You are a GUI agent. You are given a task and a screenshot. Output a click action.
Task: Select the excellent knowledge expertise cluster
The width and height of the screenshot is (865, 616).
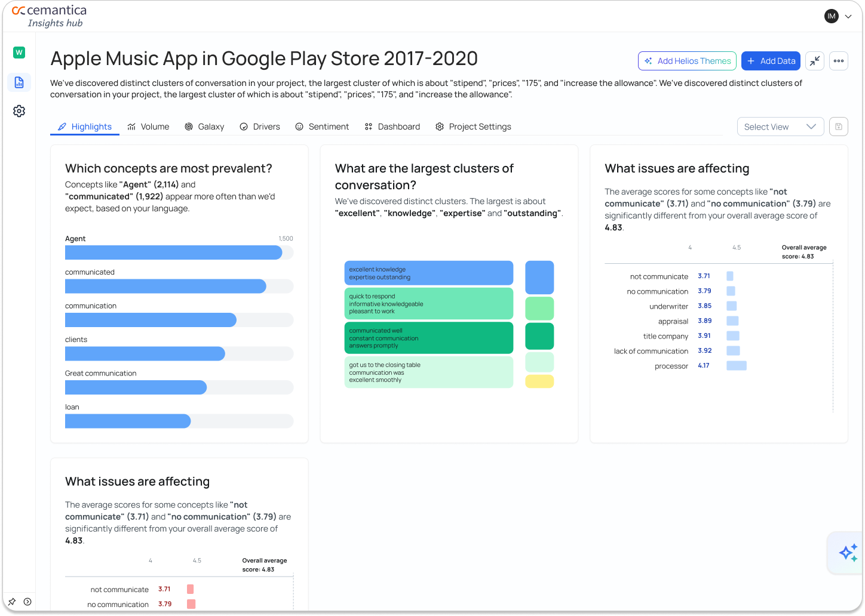(429, 273)
